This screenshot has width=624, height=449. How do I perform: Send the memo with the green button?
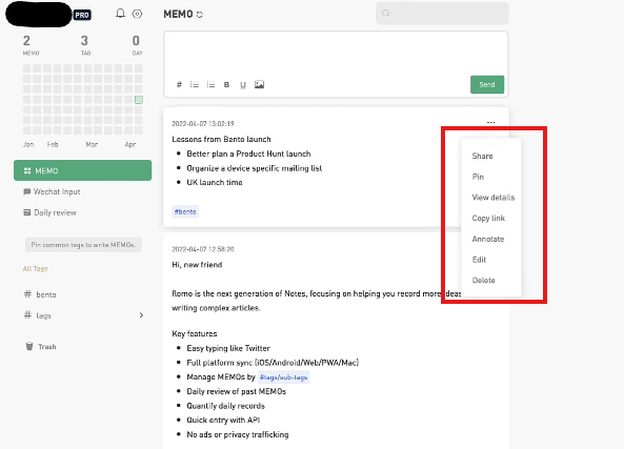coord(487,84)
